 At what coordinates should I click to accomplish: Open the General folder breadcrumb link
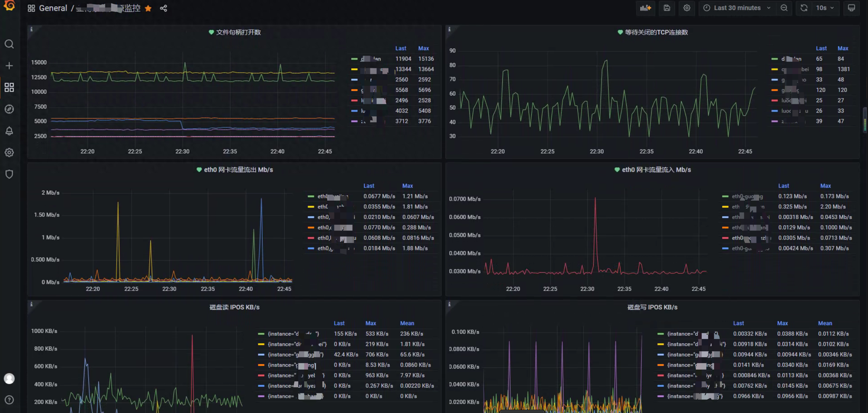pos(53,8)
